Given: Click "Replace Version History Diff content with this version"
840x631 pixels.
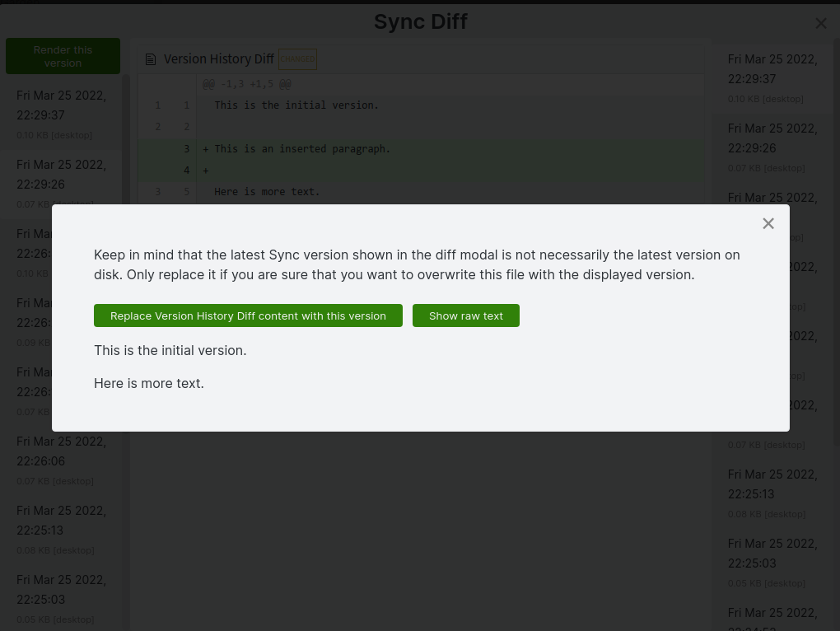Looking at the screenshot, I should pos(248,315).
